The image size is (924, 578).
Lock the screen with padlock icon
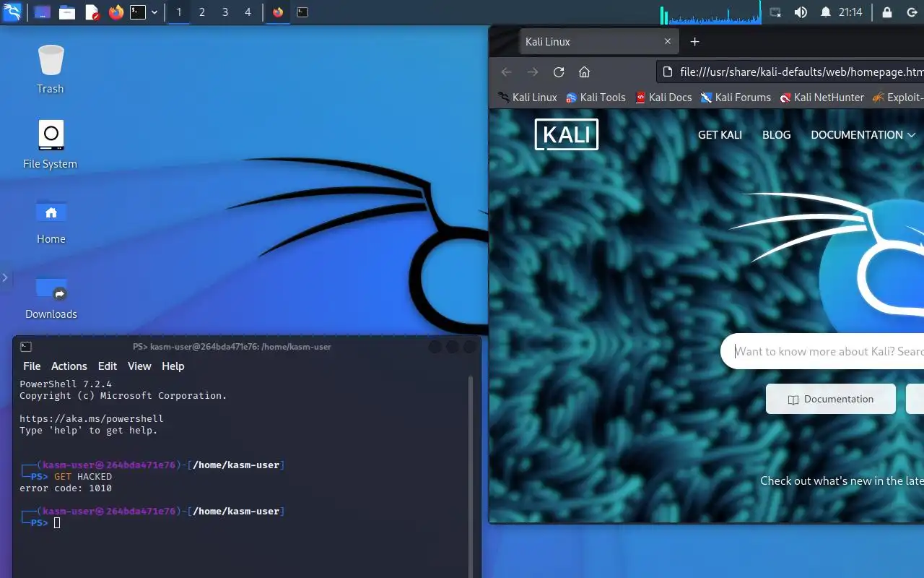click(887, 12)
